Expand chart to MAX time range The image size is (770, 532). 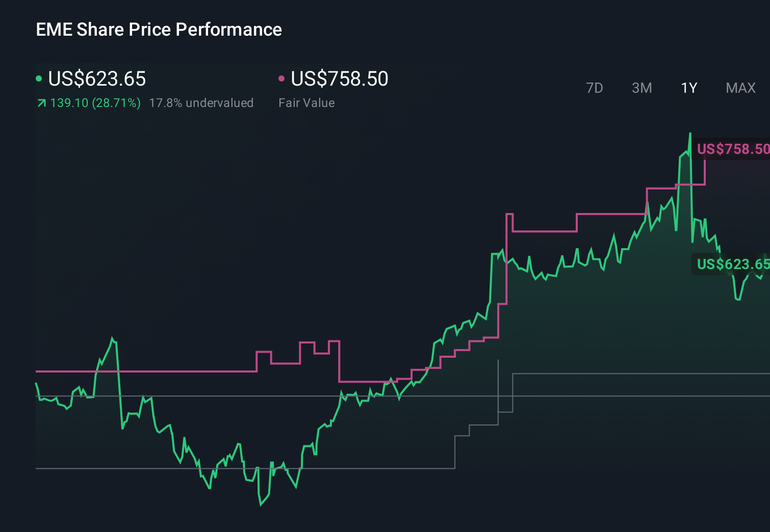pyautogui.click(x=740, y=88)
